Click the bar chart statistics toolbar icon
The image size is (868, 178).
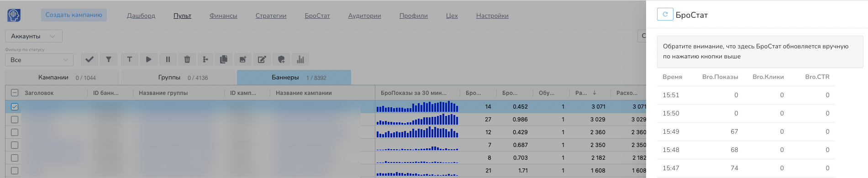click(x=300, y=59)
